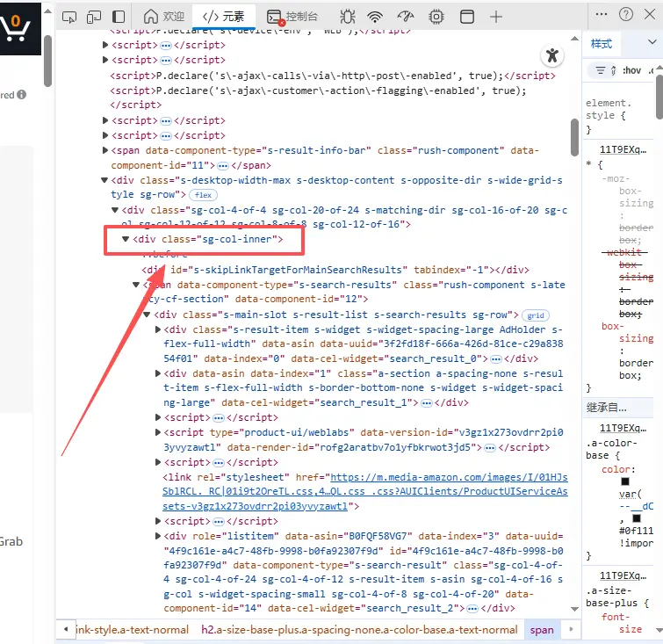The height and width of the screenshot is (644, 663).
Task: Open the m.media-amazon.com stylesheet href link
Action: pos(365,492)
